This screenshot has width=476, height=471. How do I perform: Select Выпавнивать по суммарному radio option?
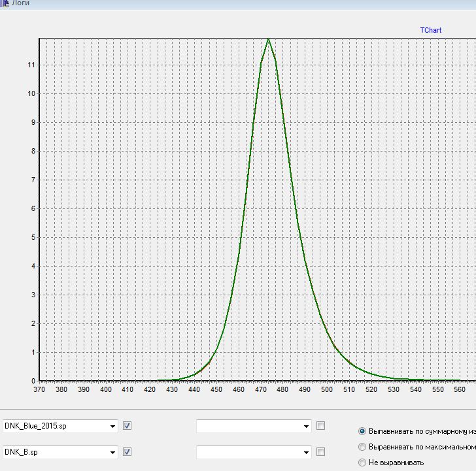point(362,431)
